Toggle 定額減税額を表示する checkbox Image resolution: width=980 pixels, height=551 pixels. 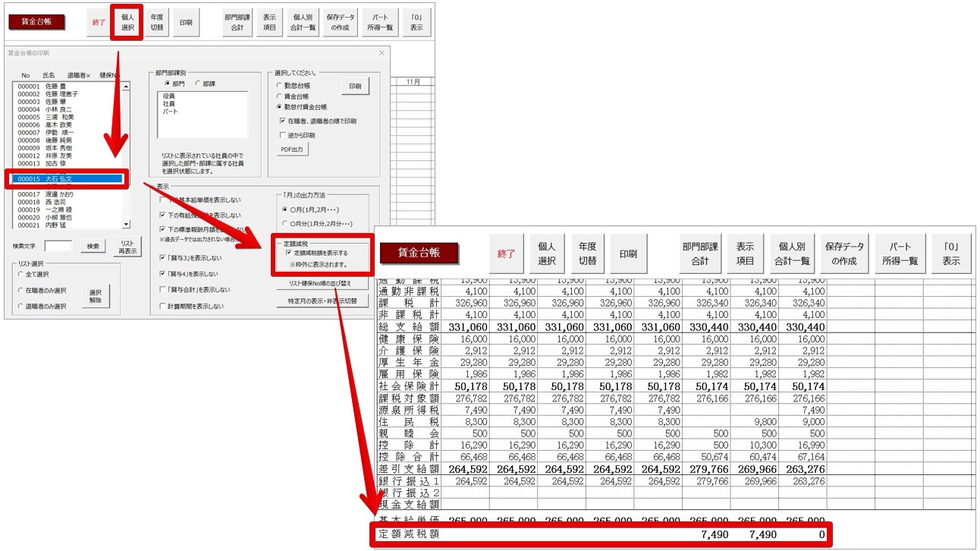pyautogui.click(x=289, y=253)
